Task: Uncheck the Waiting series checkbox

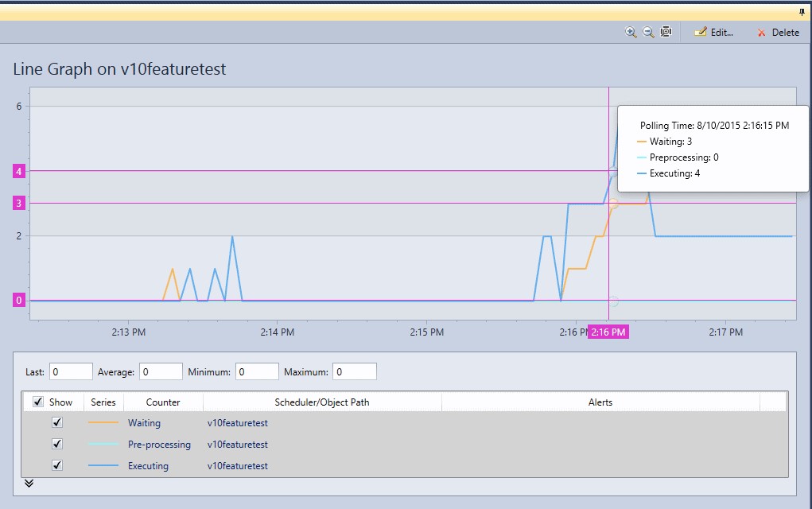Action: pyautogui.click(x=56, y=422)
